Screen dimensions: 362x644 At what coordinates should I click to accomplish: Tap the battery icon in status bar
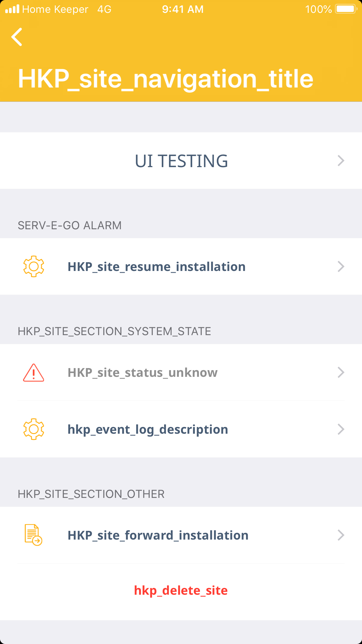(x=346, y=9)
